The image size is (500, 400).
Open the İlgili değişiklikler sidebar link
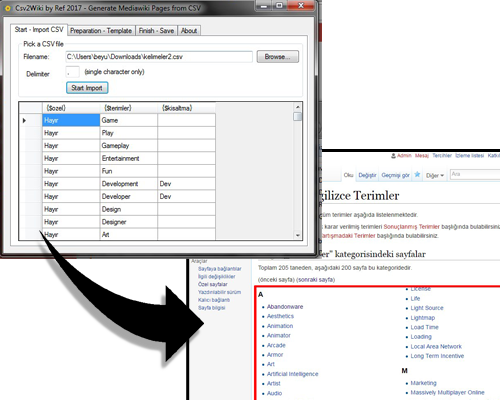pos(216,276)
